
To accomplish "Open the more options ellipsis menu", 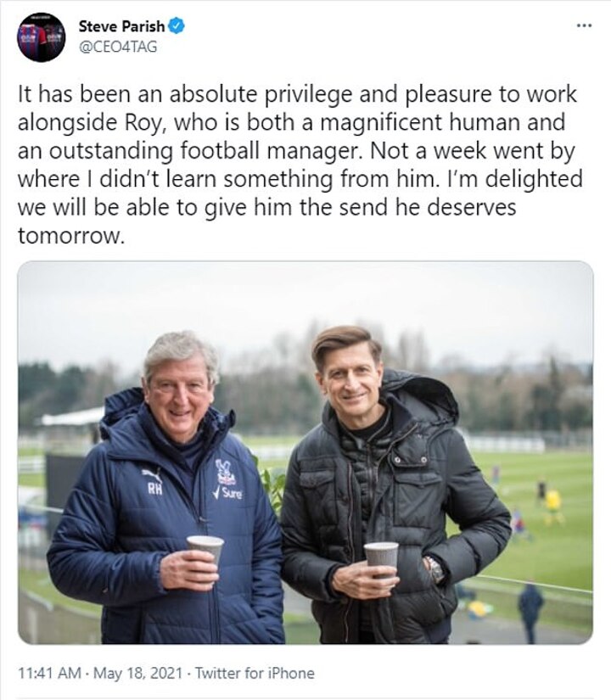I will [x=584, y=25].
